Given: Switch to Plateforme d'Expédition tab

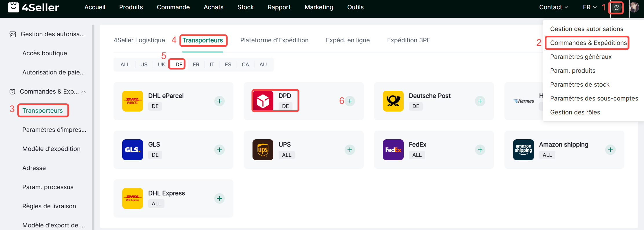Looking at the screenshot, I should tap(274, 40).
